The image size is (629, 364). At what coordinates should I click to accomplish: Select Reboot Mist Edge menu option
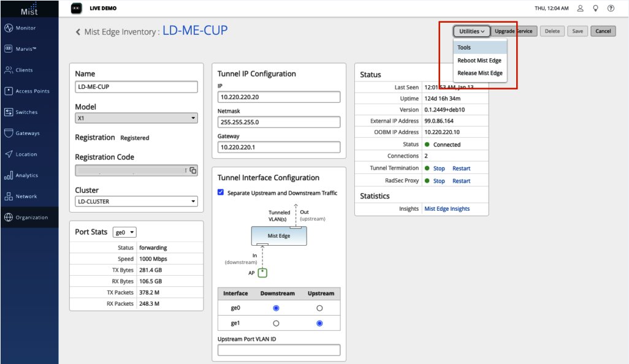(479, 61)
